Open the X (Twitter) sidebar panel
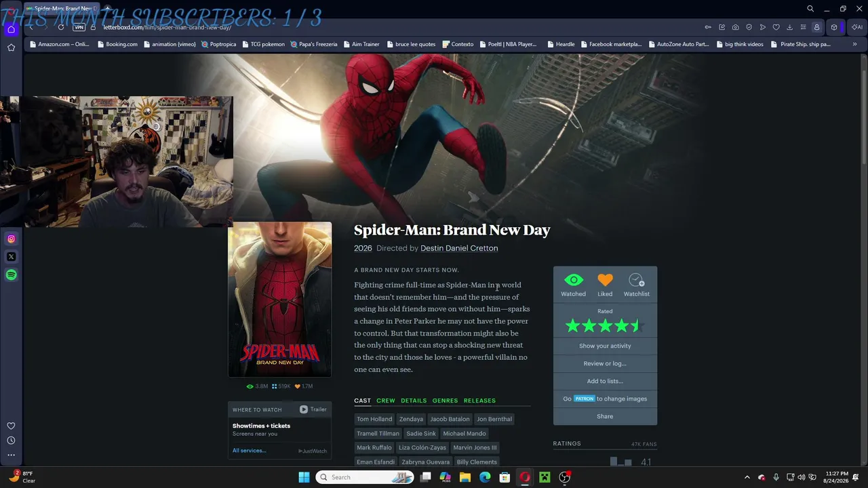The height and width of the screenshot is (488, 868). click(11, 257)
